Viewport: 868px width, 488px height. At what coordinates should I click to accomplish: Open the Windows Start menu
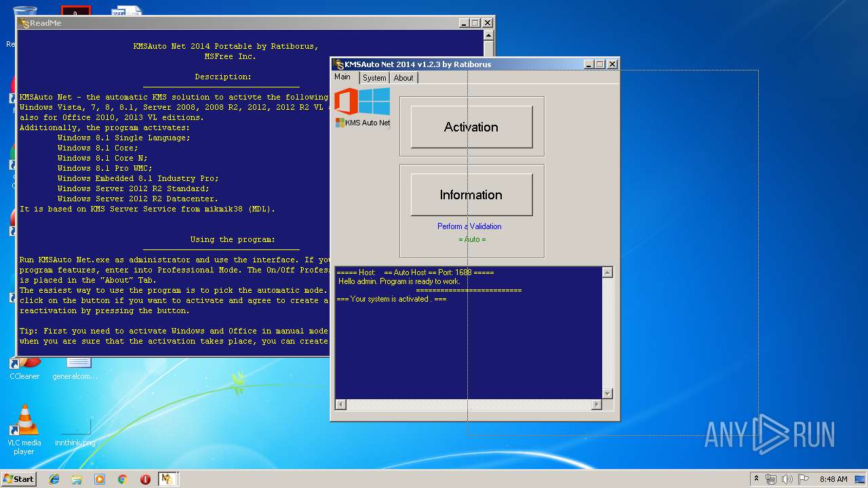click(x=18, y=479)
